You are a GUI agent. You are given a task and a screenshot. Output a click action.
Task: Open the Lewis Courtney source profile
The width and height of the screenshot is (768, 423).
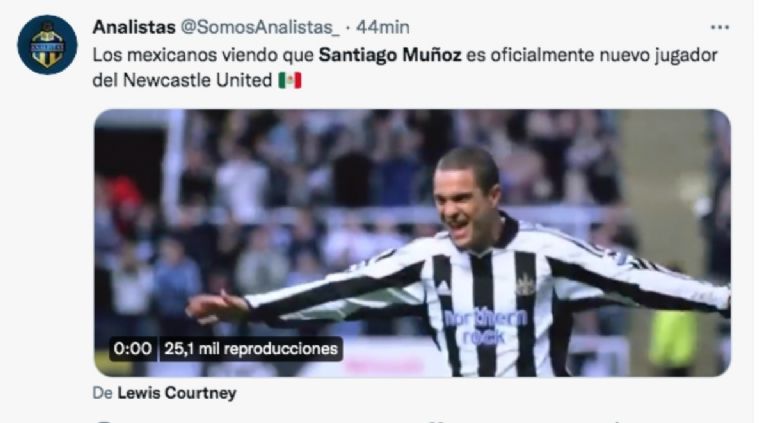coord(177,393)
